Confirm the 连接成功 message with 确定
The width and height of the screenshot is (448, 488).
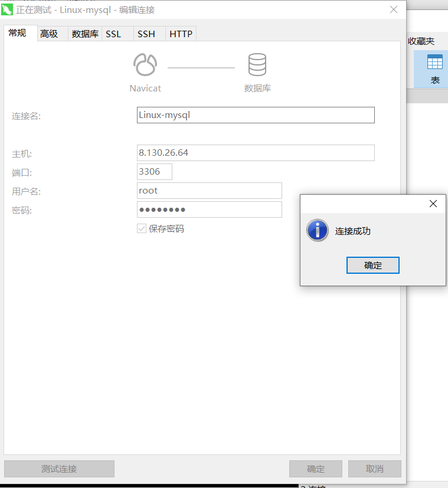click(x=372, y=265)
